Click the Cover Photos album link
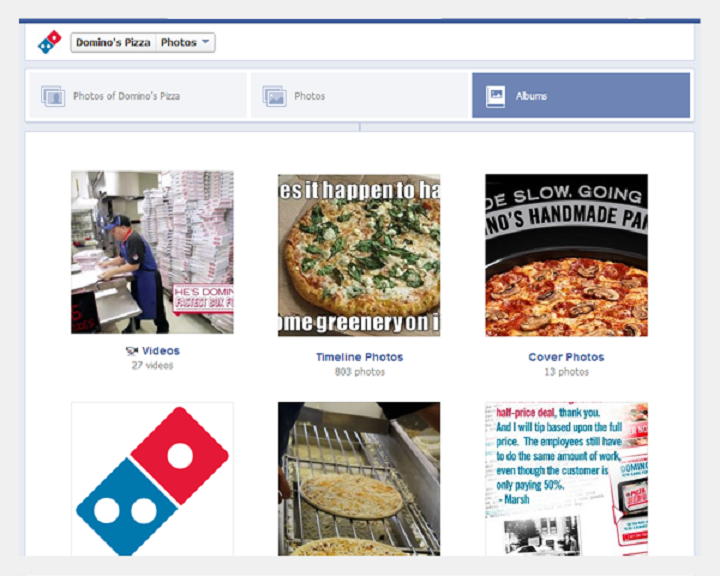The height and width of the screenshot is (576, 720). (566, 357)
